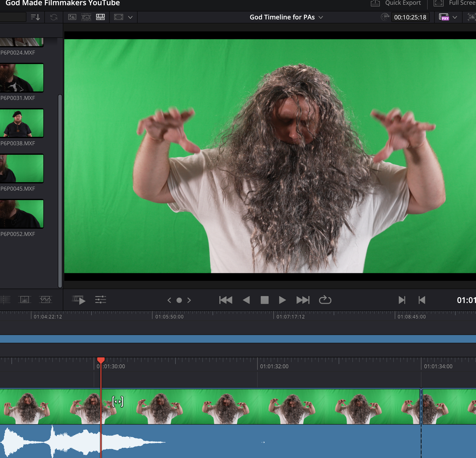
Task: Play timeline in reverse
Action: coord(246,300)
